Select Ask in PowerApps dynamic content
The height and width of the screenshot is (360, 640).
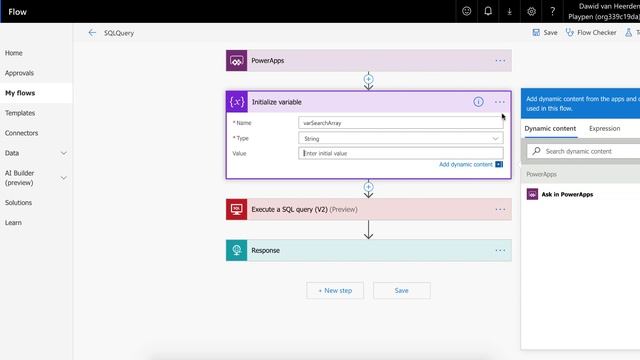pos(567,194)
